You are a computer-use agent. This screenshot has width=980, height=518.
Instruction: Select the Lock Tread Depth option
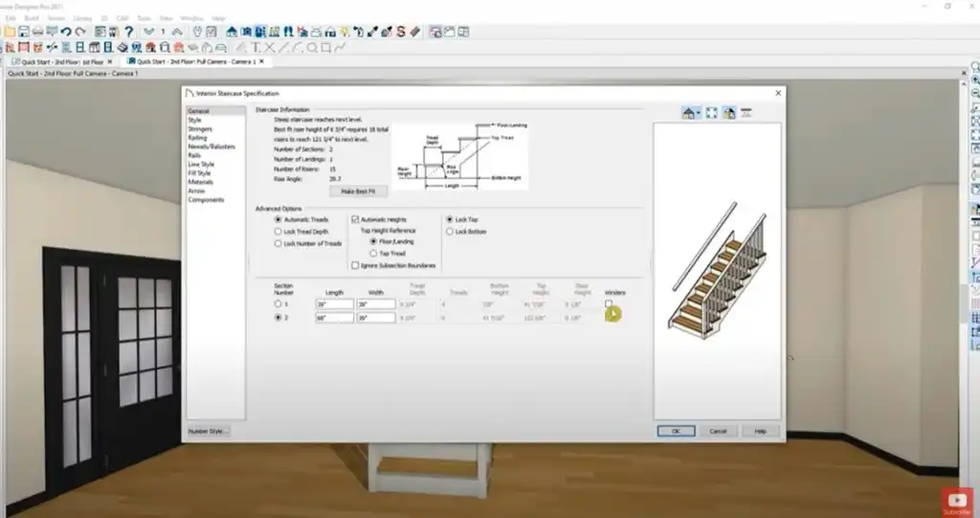point(278,232)
